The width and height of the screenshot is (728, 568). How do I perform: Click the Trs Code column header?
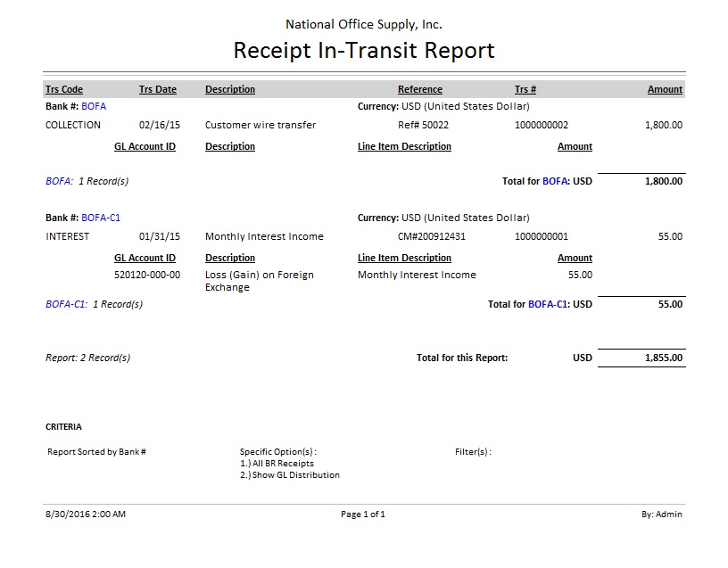(x=64, y=89)
